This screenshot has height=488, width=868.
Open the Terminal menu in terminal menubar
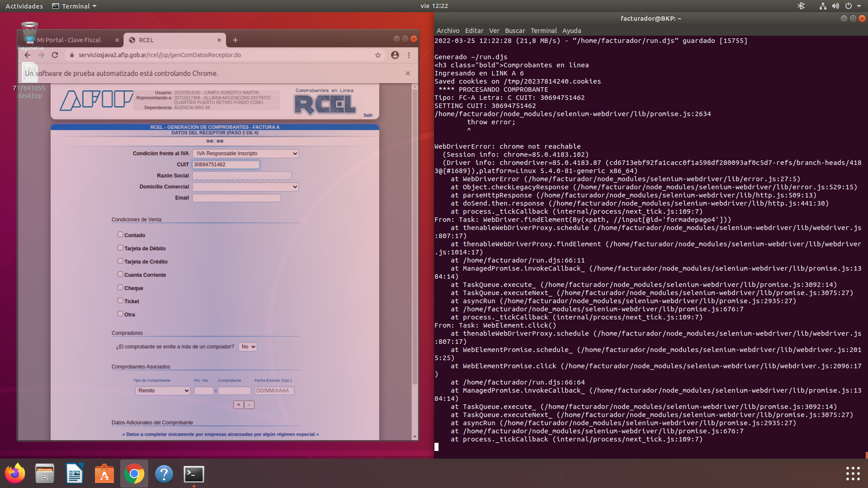point(543,31)
